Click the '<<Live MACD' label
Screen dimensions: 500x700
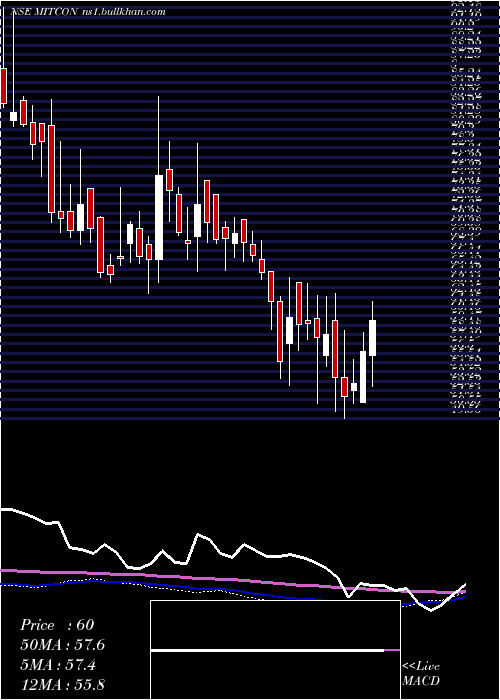click(421, 674)
